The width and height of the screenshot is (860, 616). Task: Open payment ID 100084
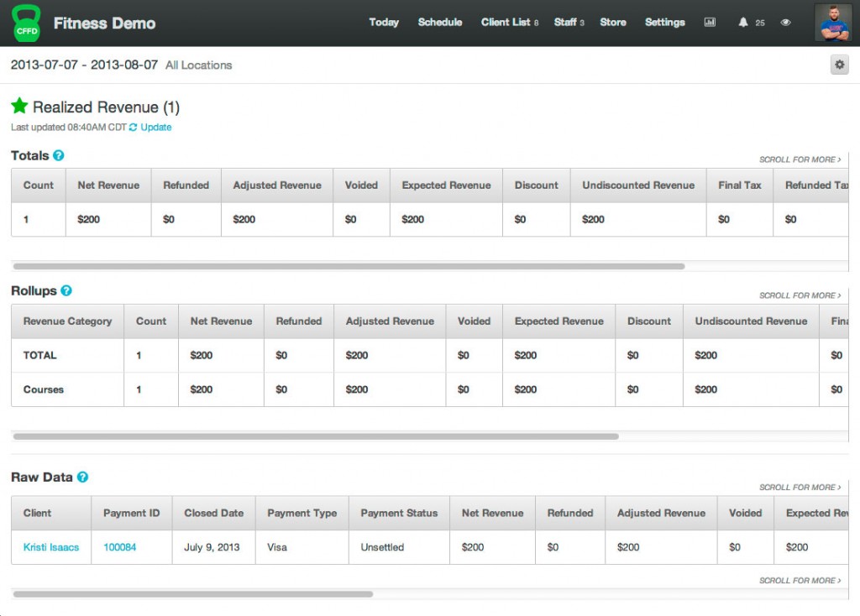tap(119, 547)
